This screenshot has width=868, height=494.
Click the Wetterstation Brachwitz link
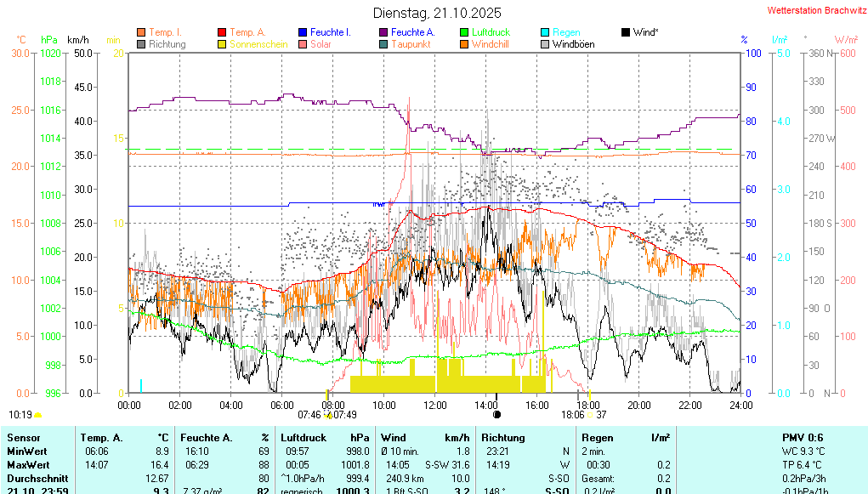(814, 10)
